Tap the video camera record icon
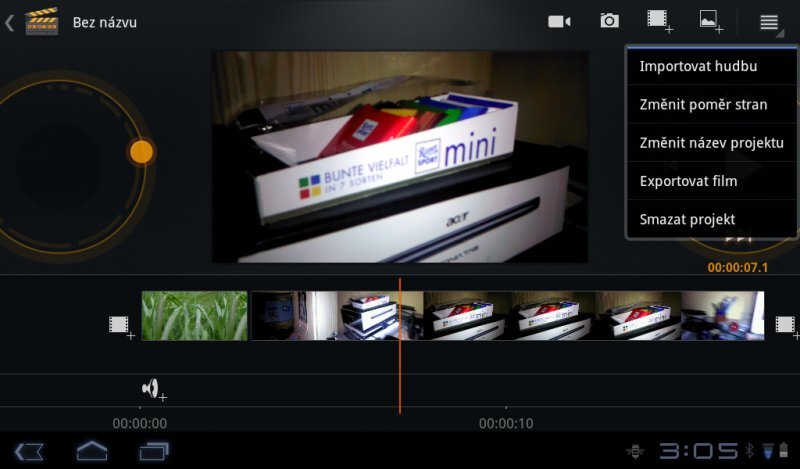The image size is (800, 469). (559, 21)
